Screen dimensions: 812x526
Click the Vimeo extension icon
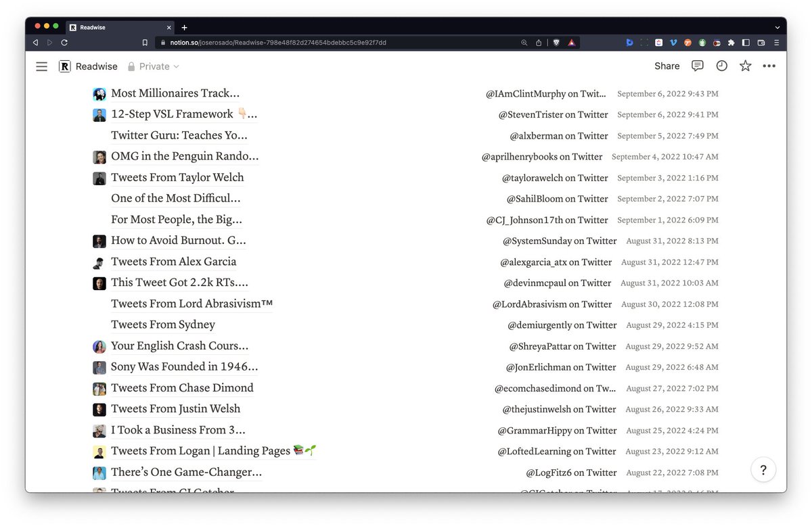[x=673, y=43]
